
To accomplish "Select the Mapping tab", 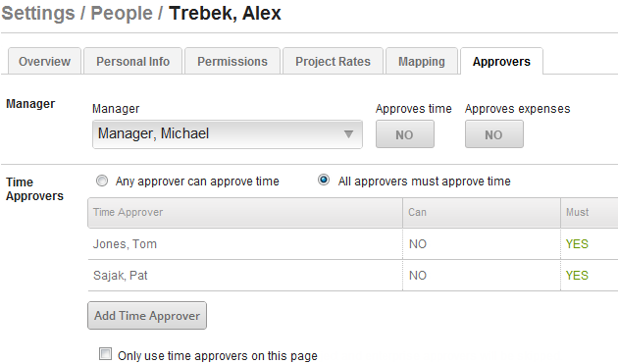I will coord(422,61).
